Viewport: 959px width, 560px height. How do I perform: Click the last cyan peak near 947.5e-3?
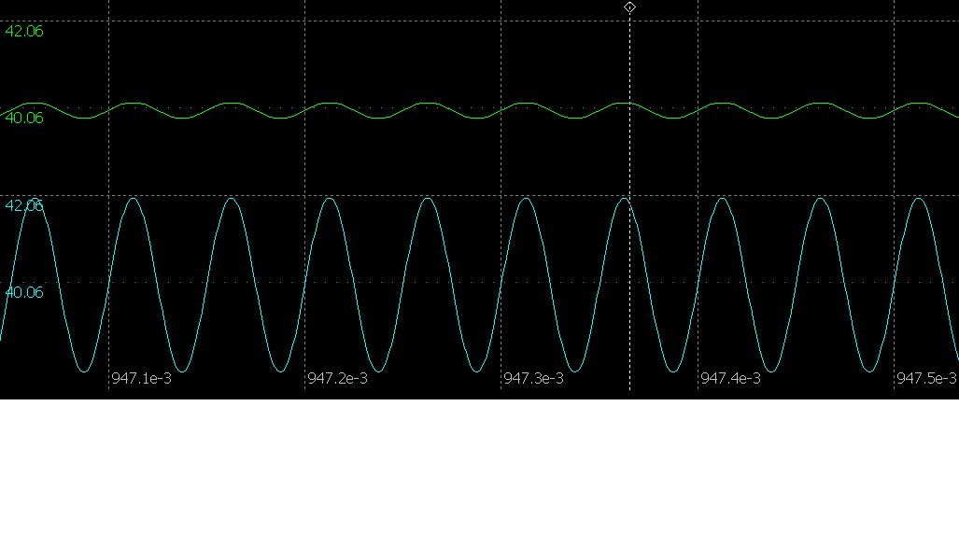click(919, 198)
